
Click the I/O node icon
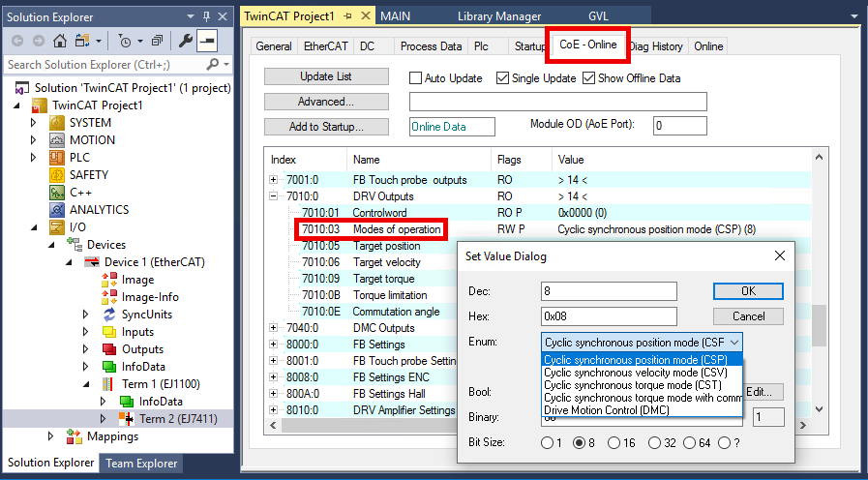coord(57,227)
